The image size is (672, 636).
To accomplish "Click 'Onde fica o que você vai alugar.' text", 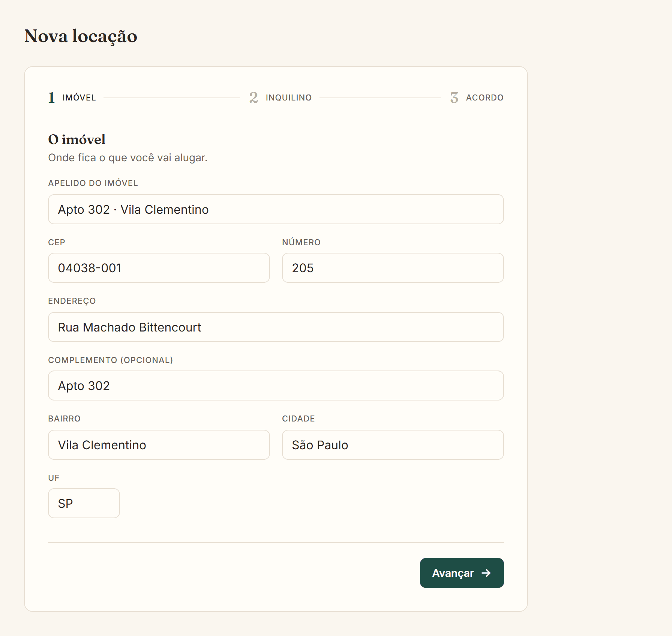I will coord(128,157).
